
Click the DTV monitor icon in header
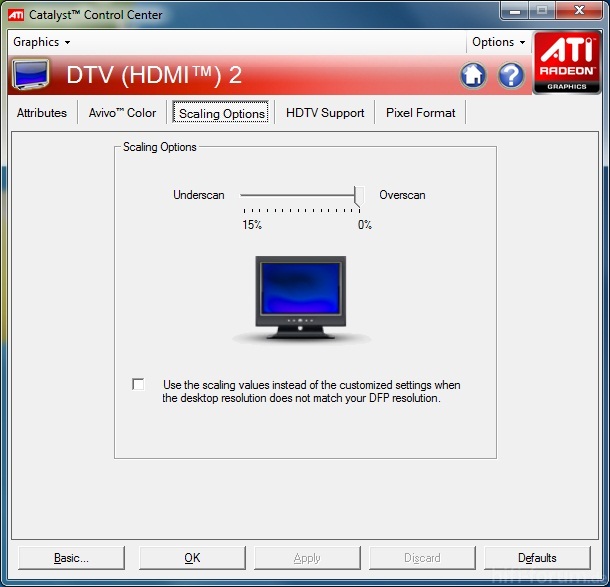[x=30, y=74]
